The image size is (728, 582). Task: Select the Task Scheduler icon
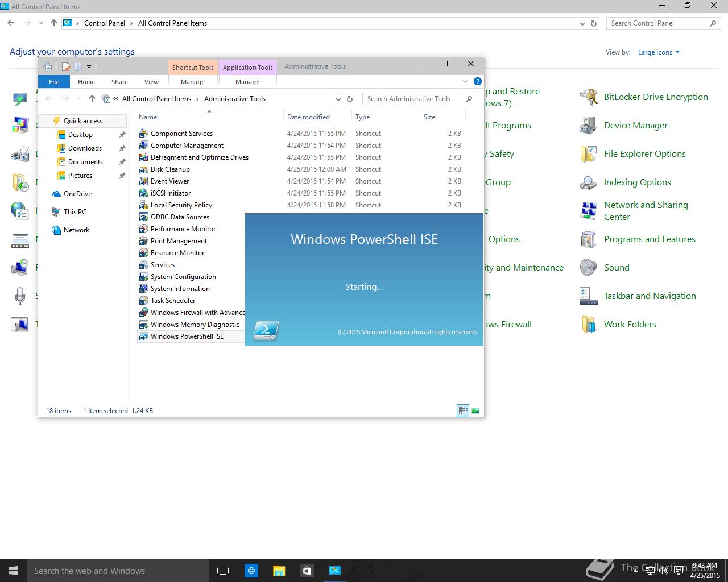tap(144, 301)
